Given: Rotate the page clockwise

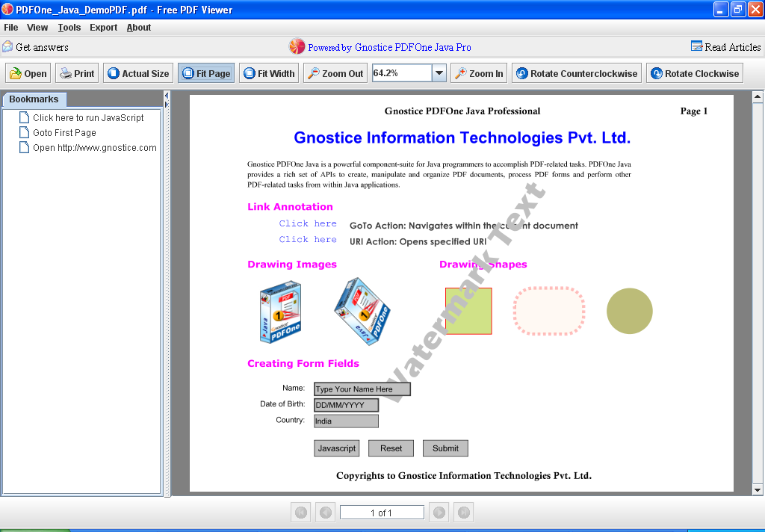Looking at the screenshot, I should 695,73.
